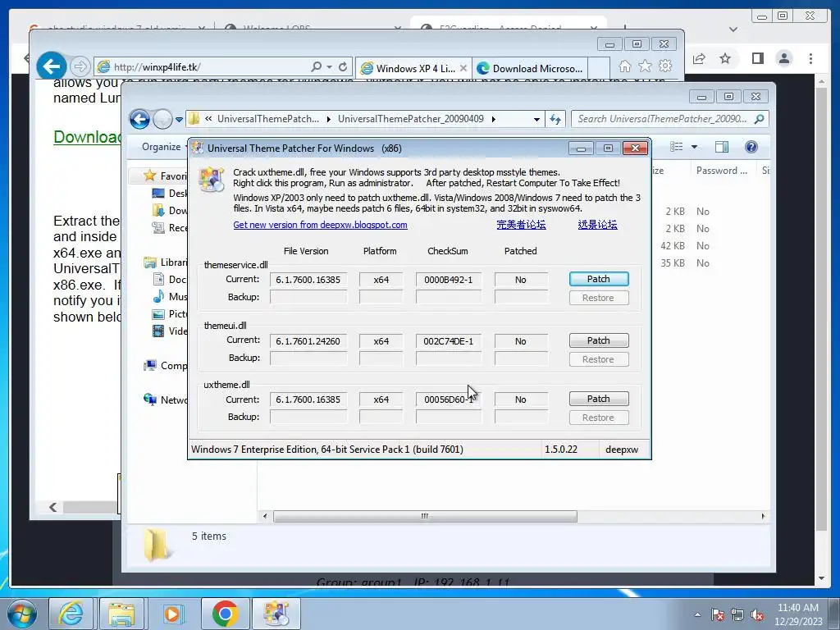Click the uxtheme.dll file version field
The width and height of the screenshot is (840, 630).
tap(308, 399)
